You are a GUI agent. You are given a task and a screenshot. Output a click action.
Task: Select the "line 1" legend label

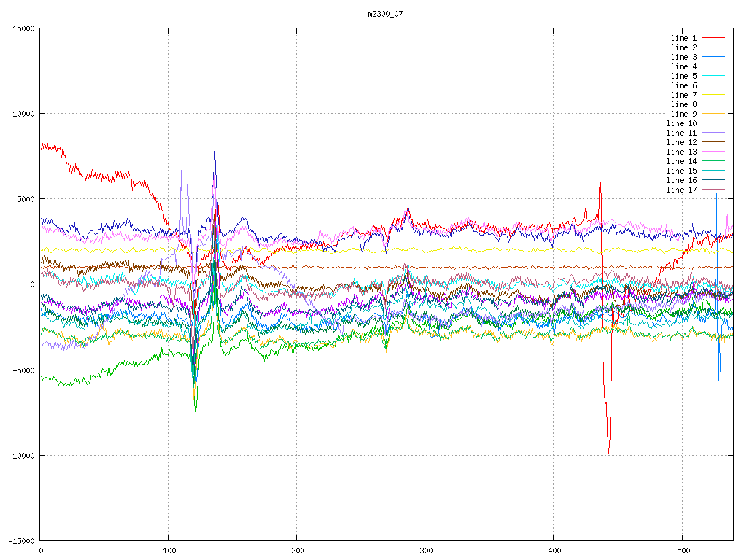[x=684, y=38]
